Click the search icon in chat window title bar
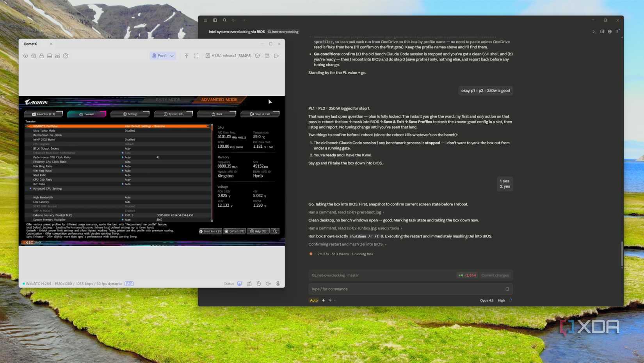The height and width of the screenshot is (363, 644). click(x=224, y=20)
